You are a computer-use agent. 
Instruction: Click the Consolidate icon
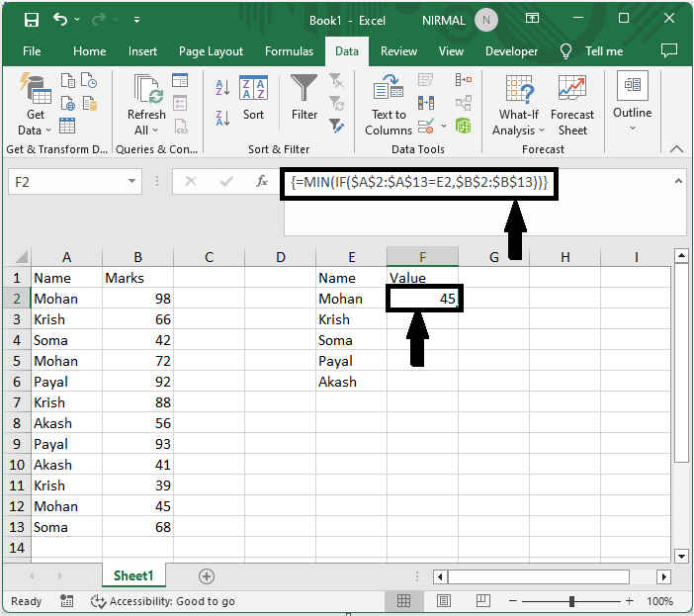464,80
